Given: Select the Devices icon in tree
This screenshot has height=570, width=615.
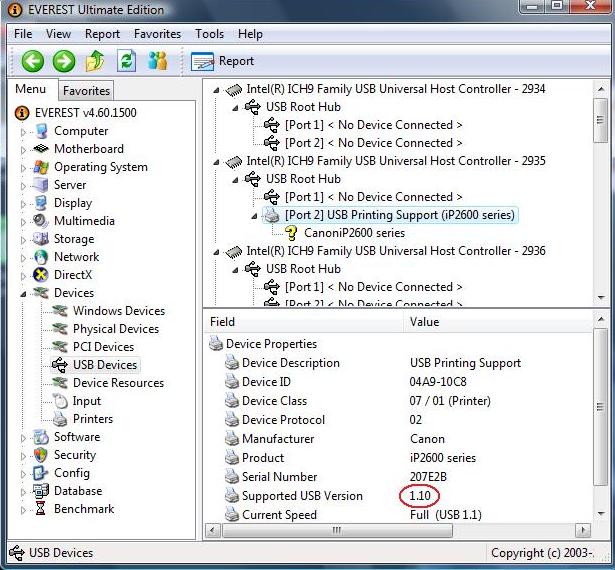Looking at the screenshot, I should (41, 293).
